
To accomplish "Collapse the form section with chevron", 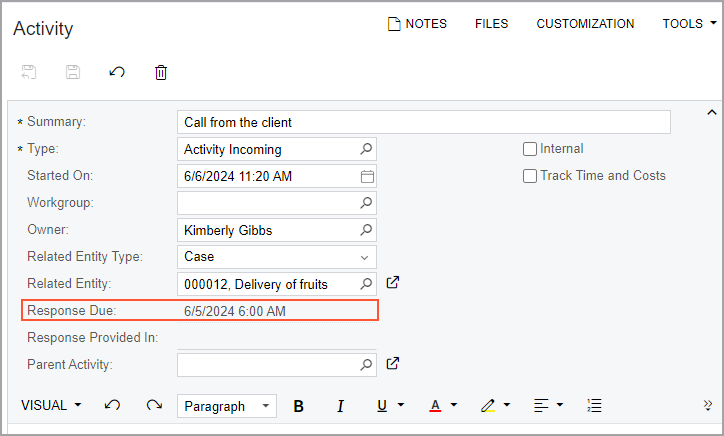I will (x=712, y=112).
